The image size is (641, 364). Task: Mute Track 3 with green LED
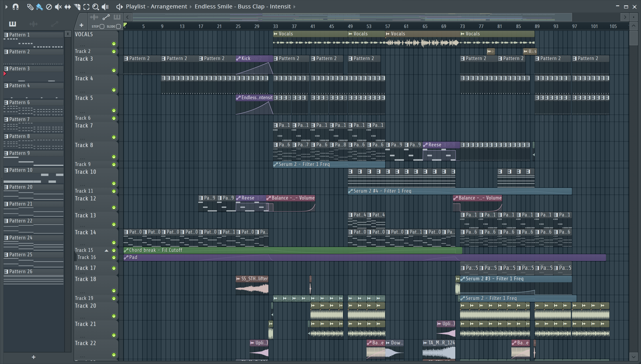[x=114, y=71]
